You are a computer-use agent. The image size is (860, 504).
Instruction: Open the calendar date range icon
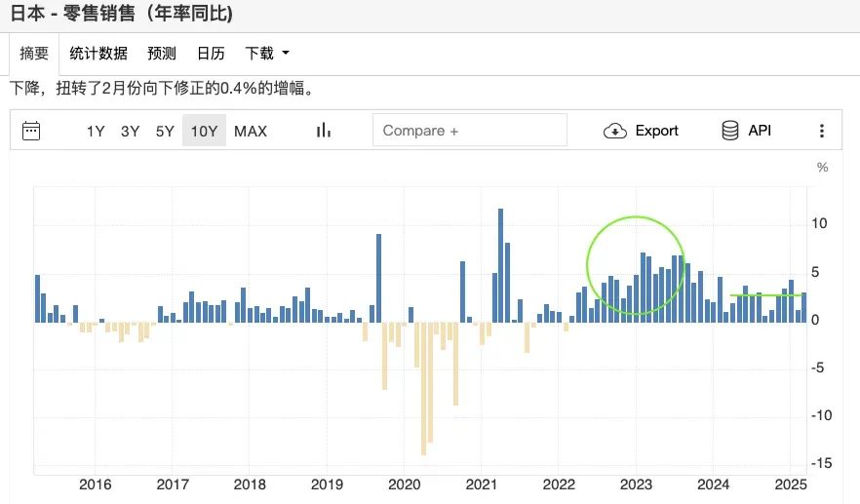[x=31, y=131]
